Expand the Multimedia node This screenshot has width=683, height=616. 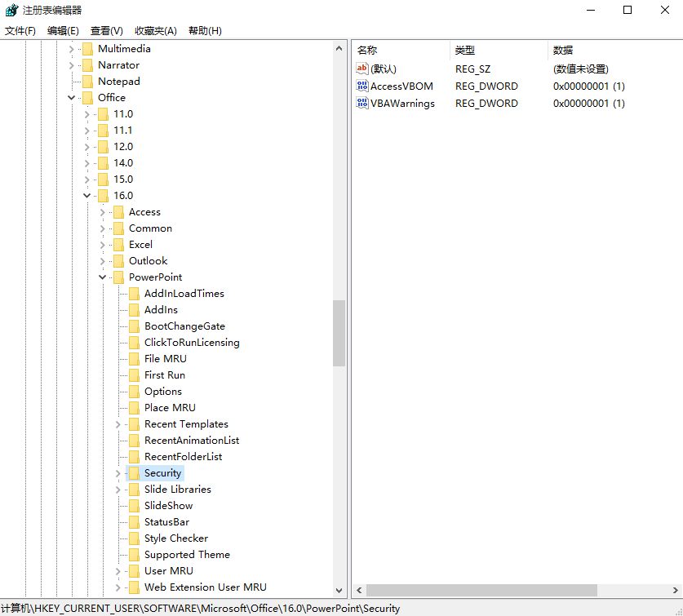point(72,49)
